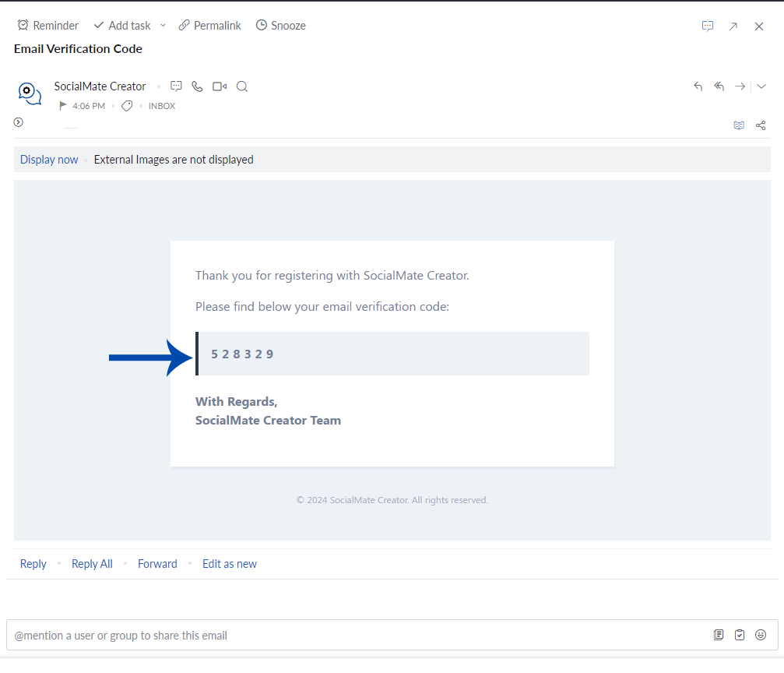Start a chat with the sender
Viewport: 784px width, 673px height.
click(x=176, y=86)
